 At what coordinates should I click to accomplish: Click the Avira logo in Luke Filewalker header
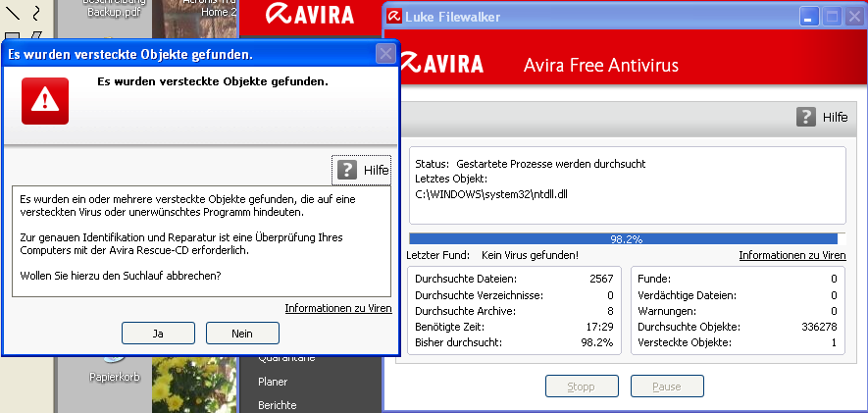click(x=441, y=63)
